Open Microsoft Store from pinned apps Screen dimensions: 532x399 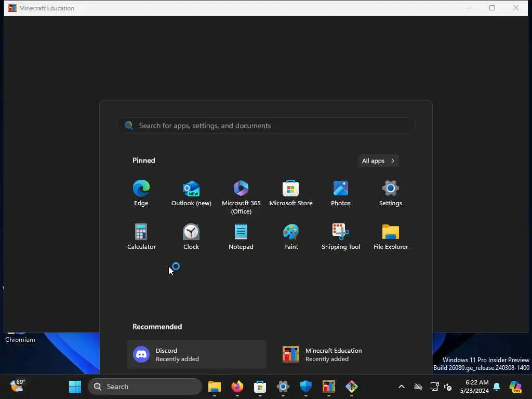point(291,193)
